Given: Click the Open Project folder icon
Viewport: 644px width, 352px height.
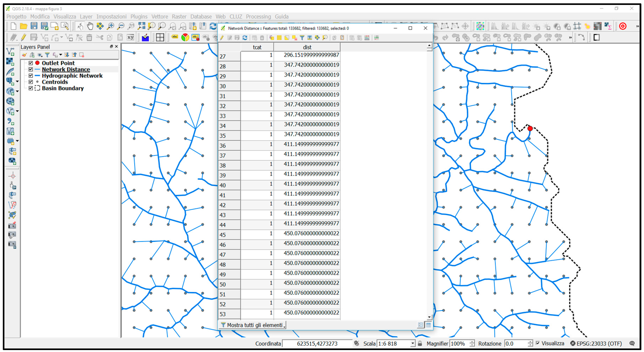Looking at the screenshot, I should pos(23,26).
